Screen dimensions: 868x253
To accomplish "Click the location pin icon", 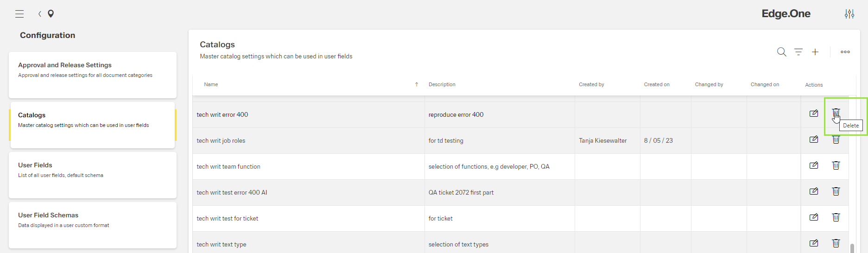I will [51, 14].
